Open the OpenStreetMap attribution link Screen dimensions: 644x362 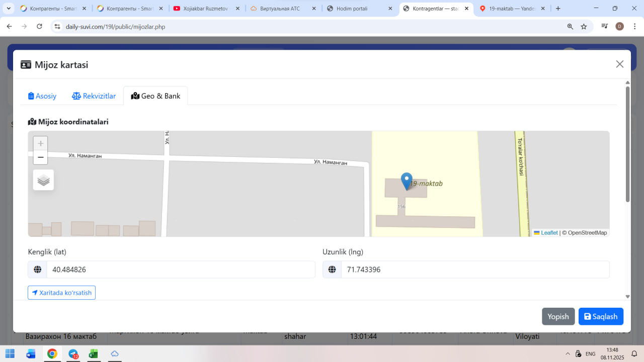[587, 233]
